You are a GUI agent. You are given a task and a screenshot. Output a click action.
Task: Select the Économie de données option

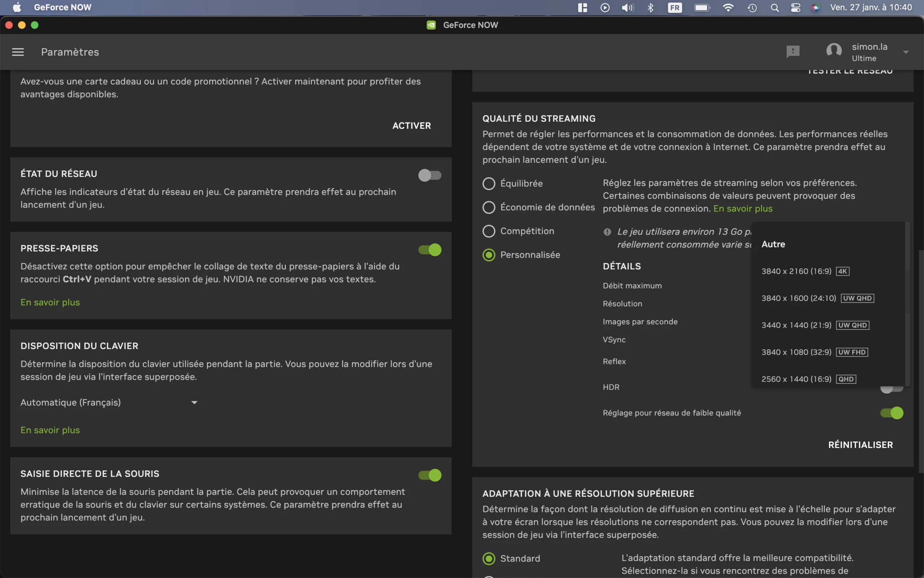539,207
